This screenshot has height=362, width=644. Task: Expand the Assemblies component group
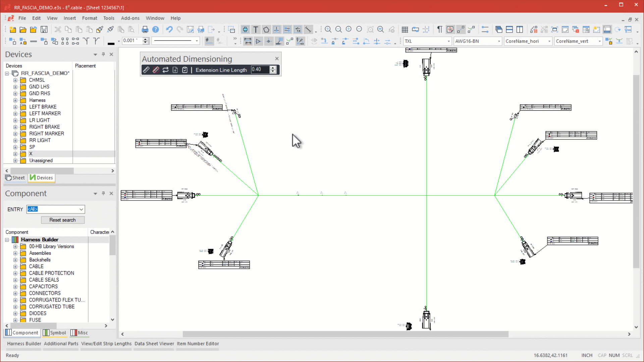click(x=15, y=253)
